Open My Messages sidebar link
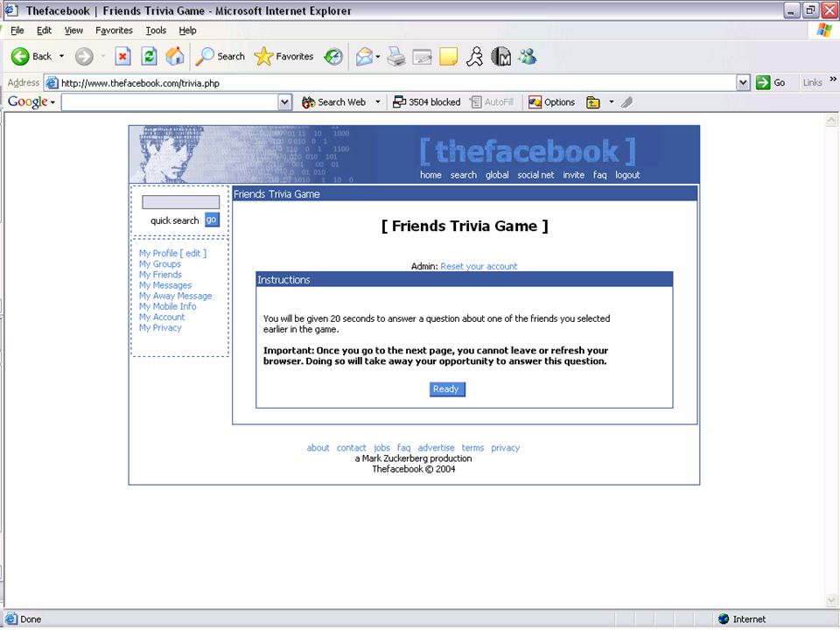This screenshot has width=840, height=630. [165, 285]
